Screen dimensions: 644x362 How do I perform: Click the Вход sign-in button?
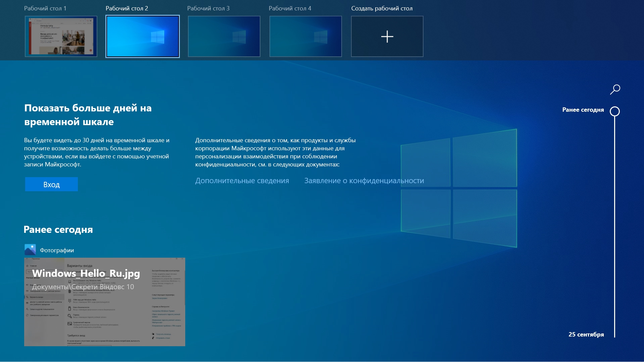(51, 184)
